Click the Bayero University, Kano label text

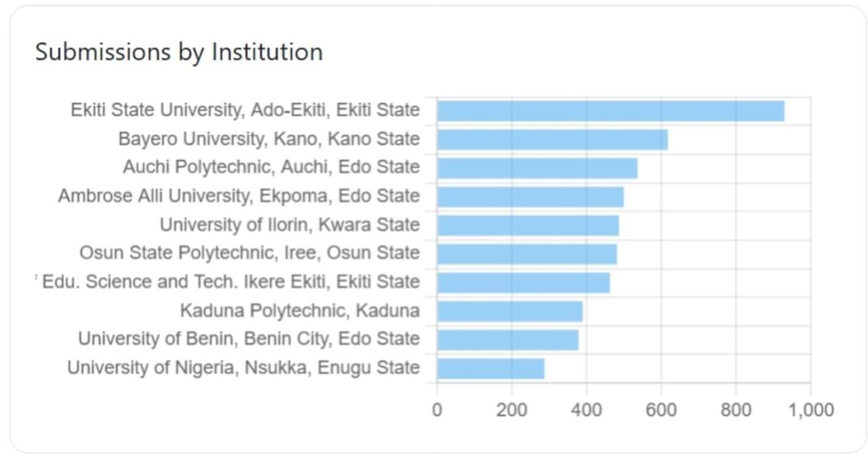tap(269, 139)
